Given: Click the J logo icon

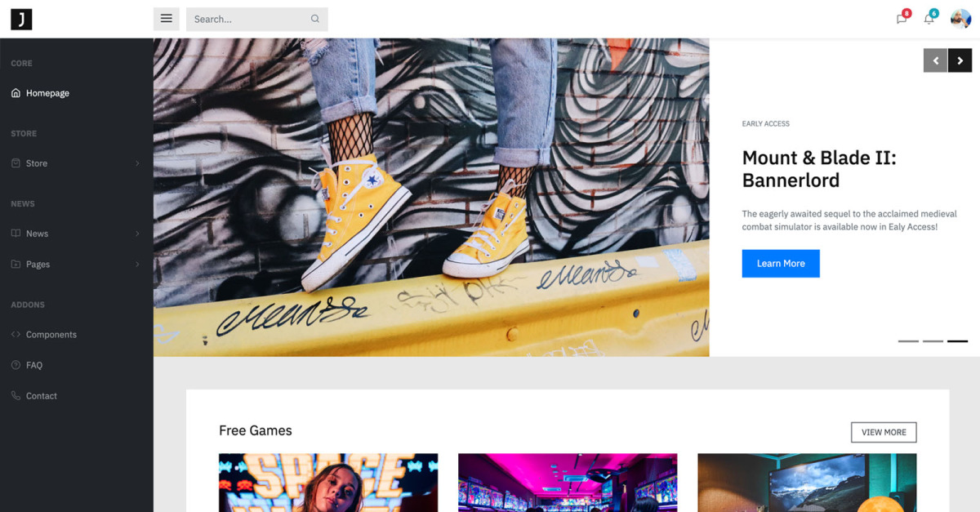Looking at the screenshot, I should tap(21, 19).
